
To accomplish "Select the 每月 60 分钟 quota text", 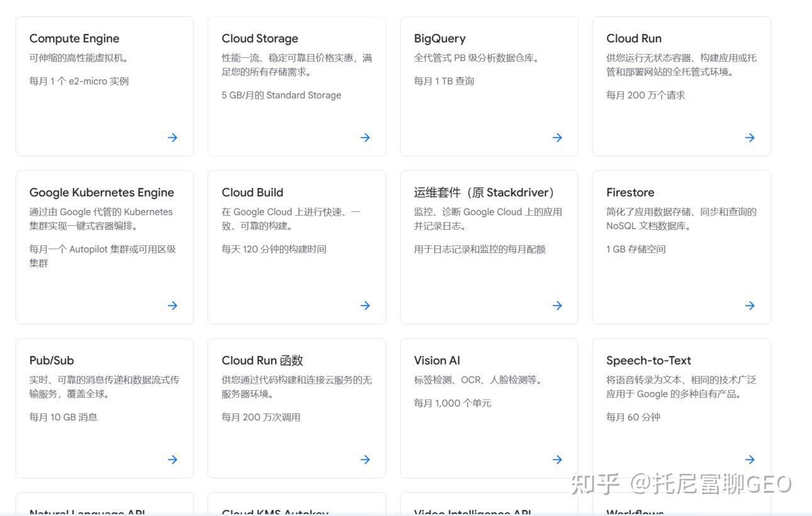I will [x=633, y=417].
